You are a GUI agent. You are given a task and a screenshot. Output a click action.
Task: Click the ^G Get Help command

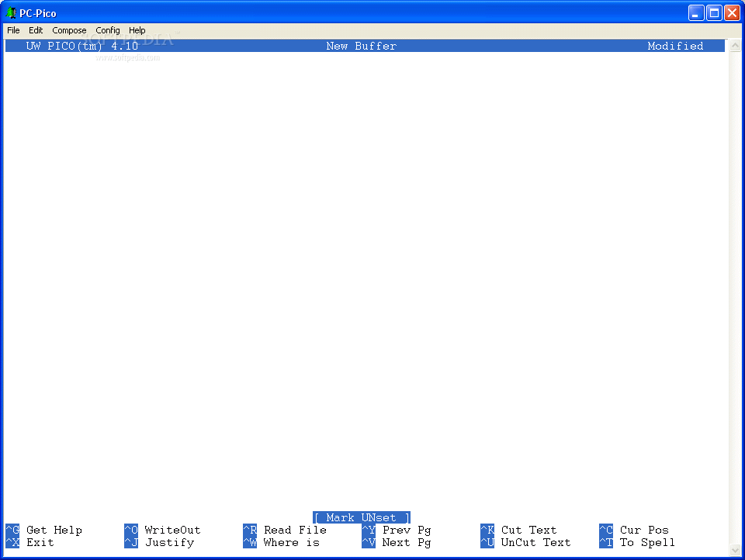point(44,530)
